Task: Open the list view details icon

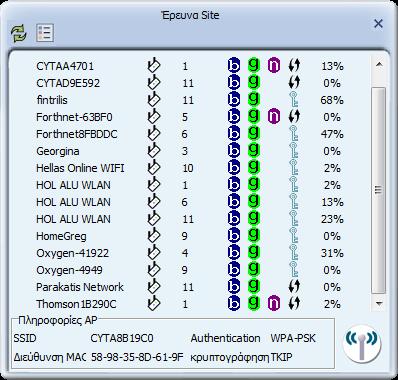Action: click(x=45, y=33)
